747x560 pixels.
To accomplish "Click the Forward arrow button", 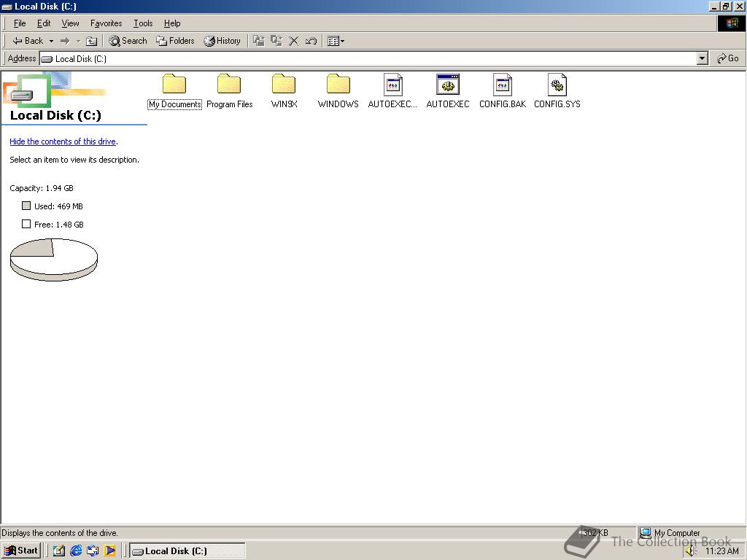I will [x=65, y=41].
